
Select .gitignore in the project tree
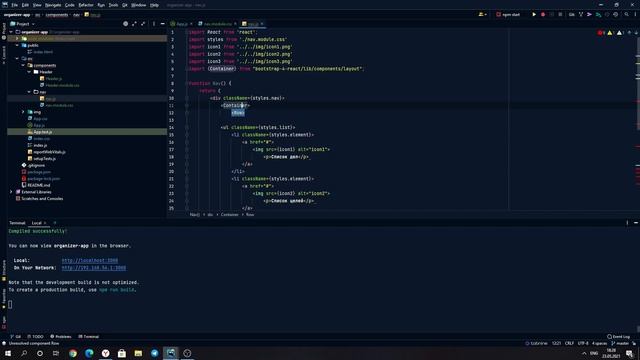[x=36, y=165]
